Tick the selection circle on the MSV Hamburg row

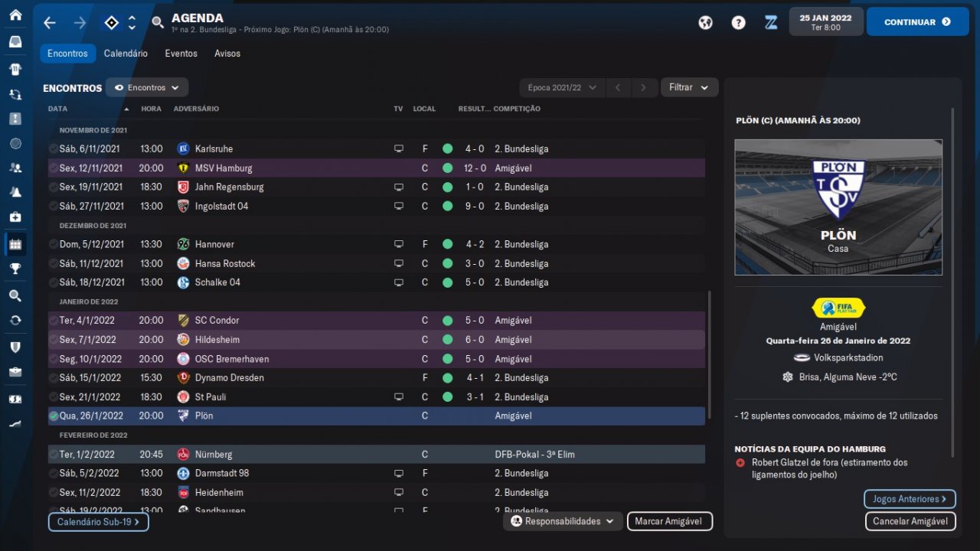tap(53, 168)
